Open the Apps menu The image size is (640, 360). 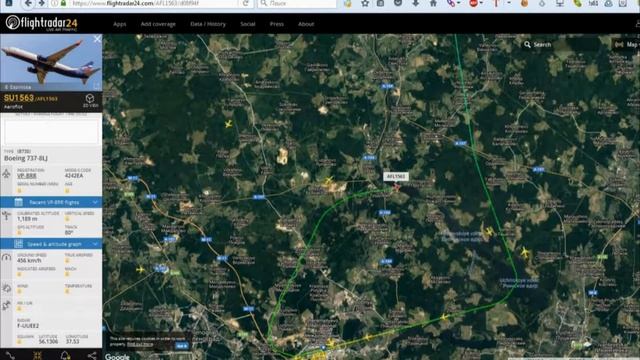[x=120, y=24]
